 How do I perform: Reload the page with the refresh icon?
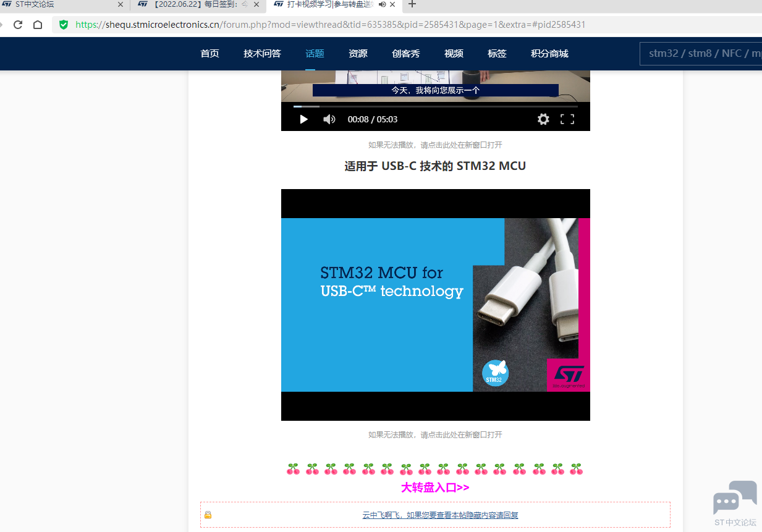[18, 25]
